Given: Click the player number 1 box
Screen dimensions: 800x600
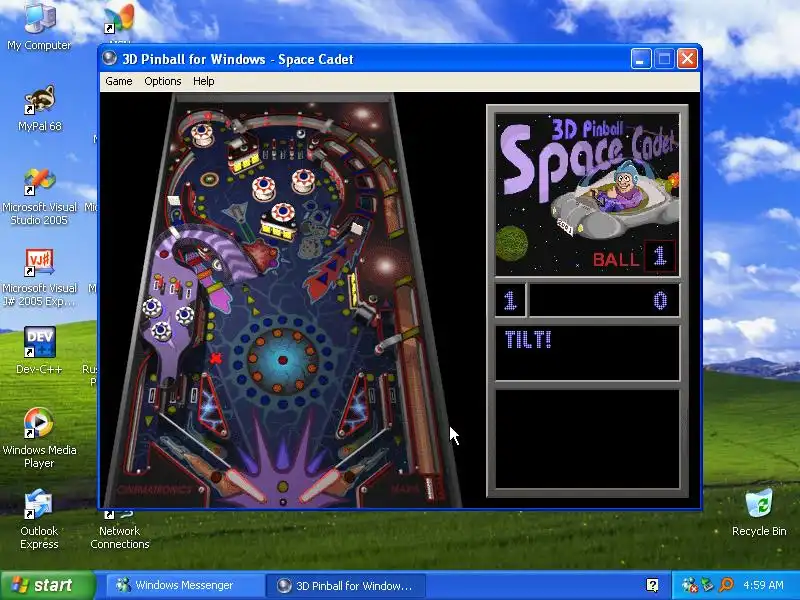Looking at the screenshot, I should tap(510, 300).
